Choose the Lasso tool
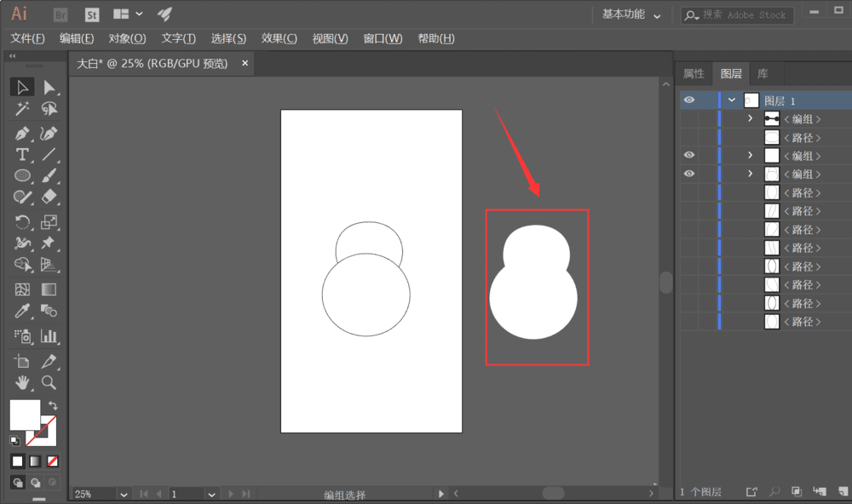 (49, 109)
